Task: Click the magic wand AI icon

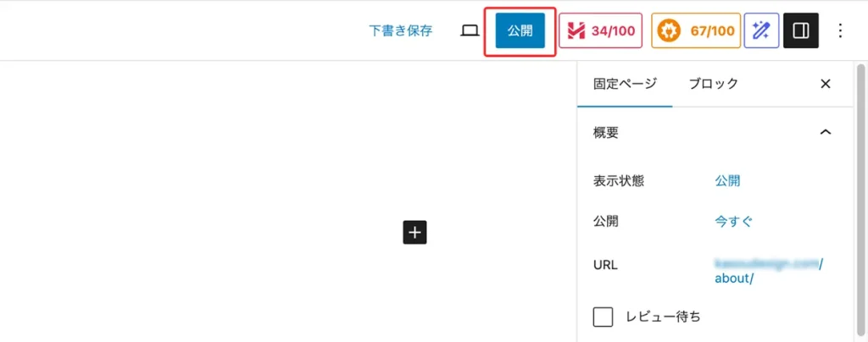Action: 761,31
